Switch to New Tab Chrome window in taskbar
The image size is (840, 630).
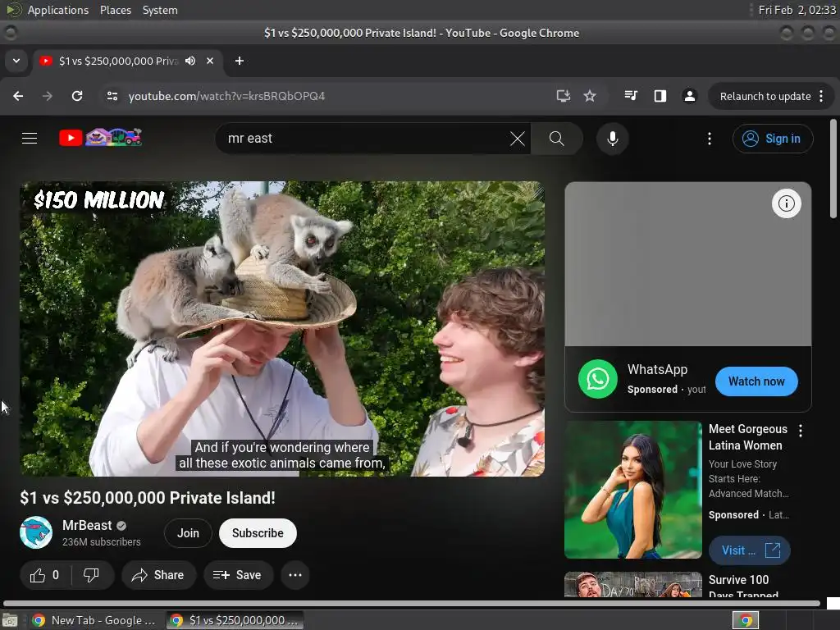click(94, 620)
